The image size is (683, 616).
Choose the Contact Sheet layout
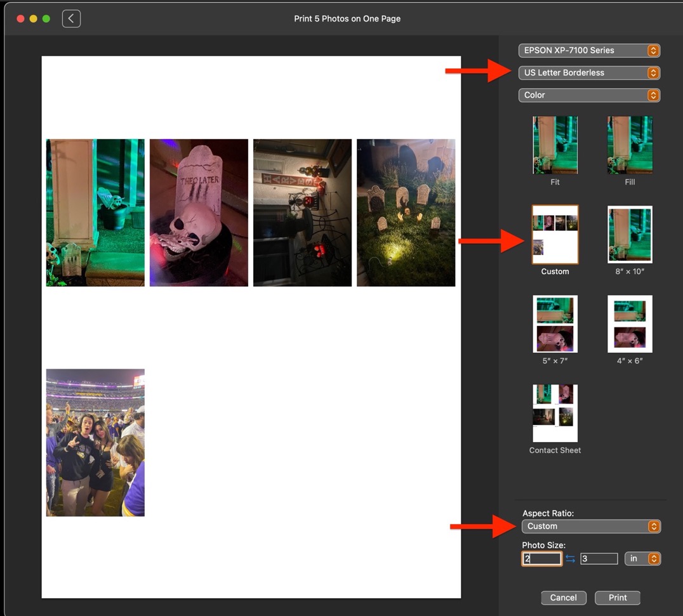(x=555, y=413)
